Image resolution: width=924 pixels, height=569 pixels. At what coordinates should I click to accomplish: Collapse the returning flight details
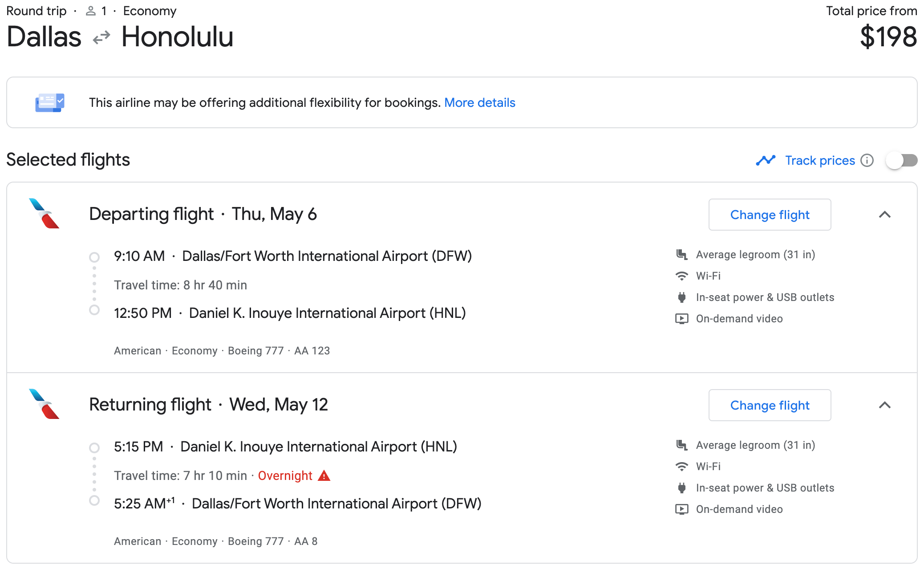885,405
